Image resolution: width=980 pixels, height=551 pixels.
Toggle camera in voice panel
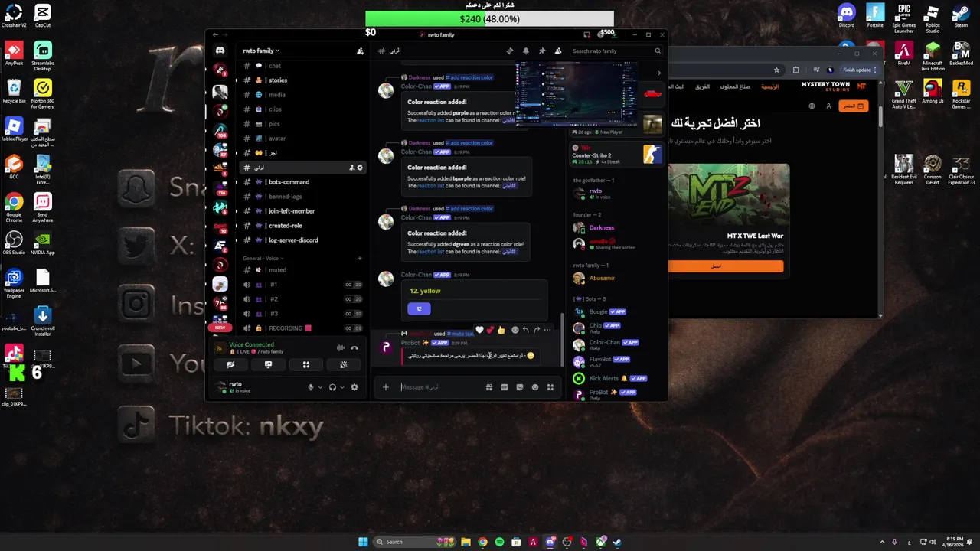click(x=230, y=365)
